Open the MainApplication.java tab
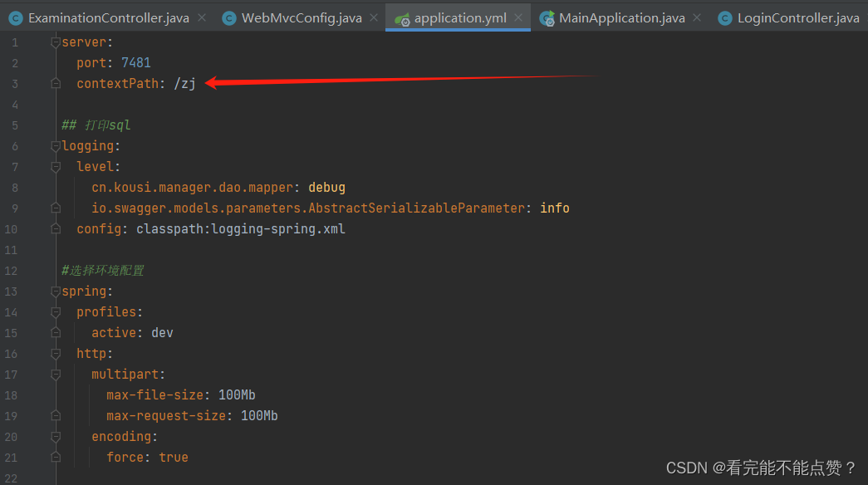This screenshot has height=485, width=868. tap(621, 18)
